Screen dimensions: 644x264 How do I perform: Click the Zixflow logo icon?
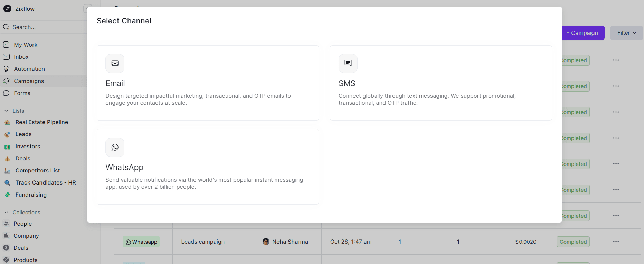click(7, 9)
